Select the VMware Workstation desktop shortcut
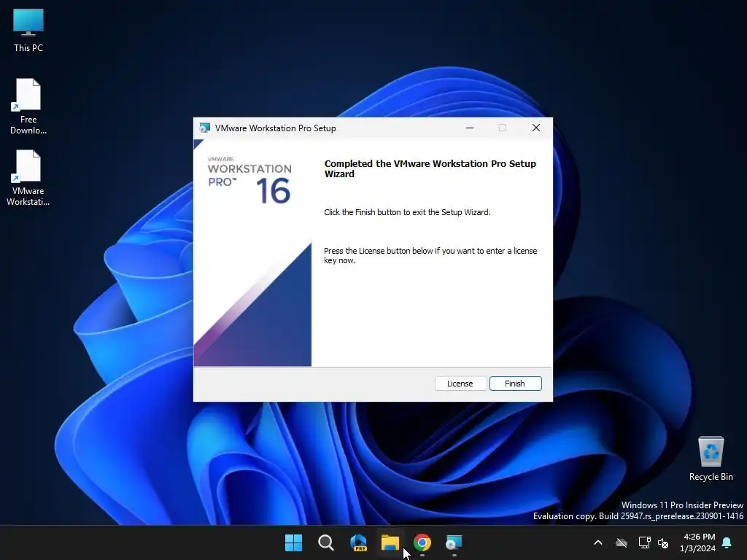 click(x=28, y=178)
